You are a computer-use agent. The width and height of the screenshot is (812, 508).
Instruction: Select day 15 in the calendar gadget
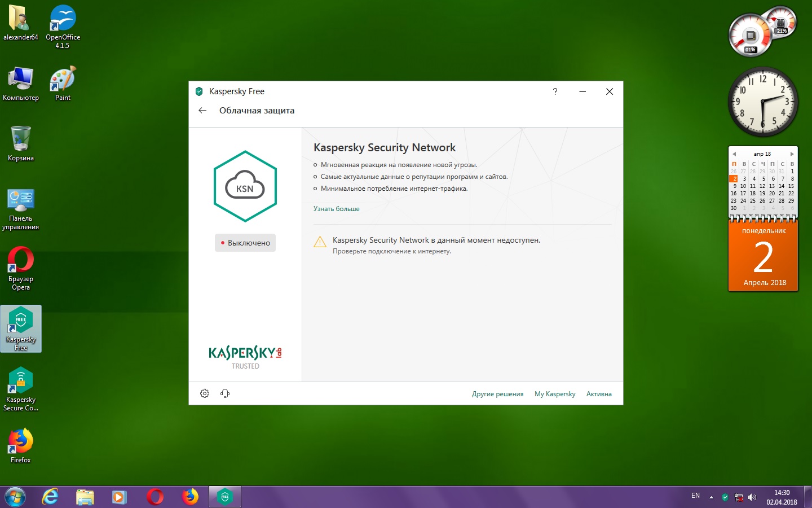click(x=791, y=186)
